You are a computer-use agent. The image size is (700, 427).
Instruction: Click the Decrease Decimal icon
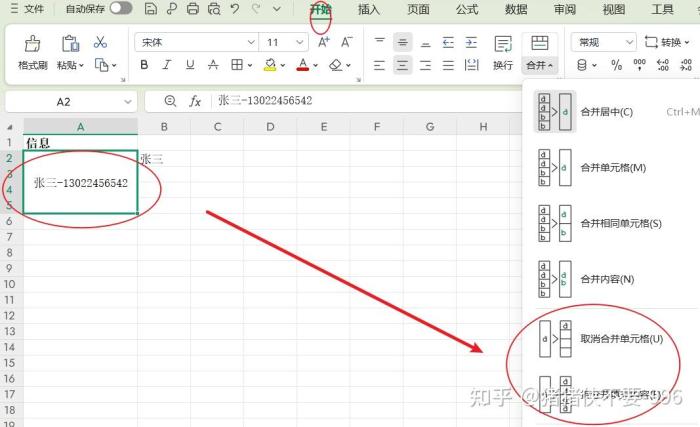[686, 65]
